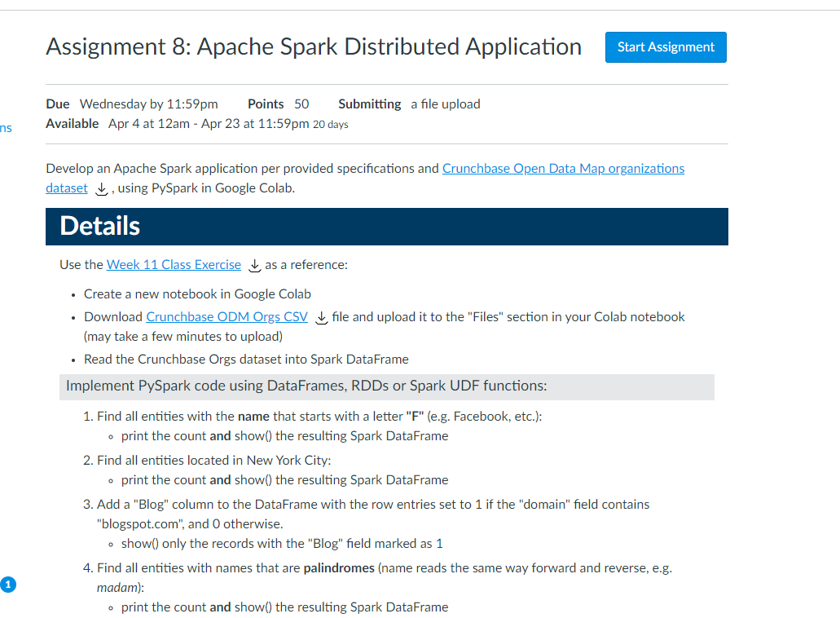The width and height of the screenshot is (840, 618).
Task: Download the Crunchbase organizations dataset via icon
Action: pos(101,188)
